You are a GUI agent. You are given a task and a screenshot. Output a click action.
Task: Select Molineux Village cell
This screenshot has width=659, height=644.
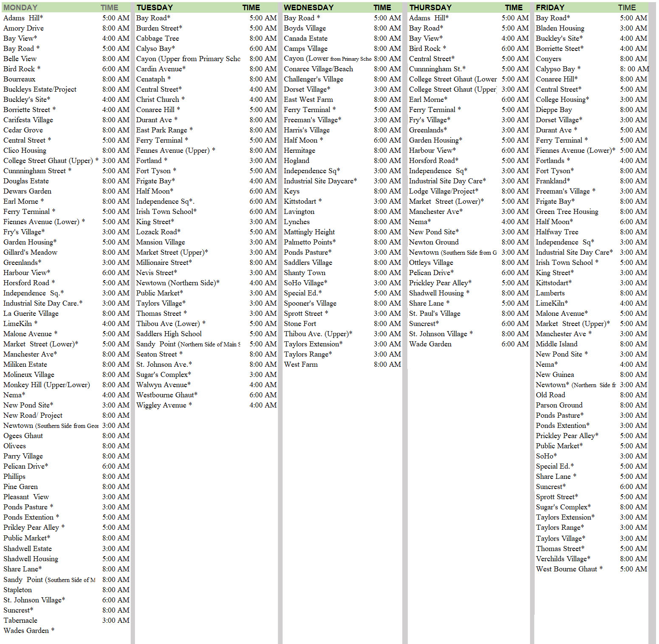[29, 374]
